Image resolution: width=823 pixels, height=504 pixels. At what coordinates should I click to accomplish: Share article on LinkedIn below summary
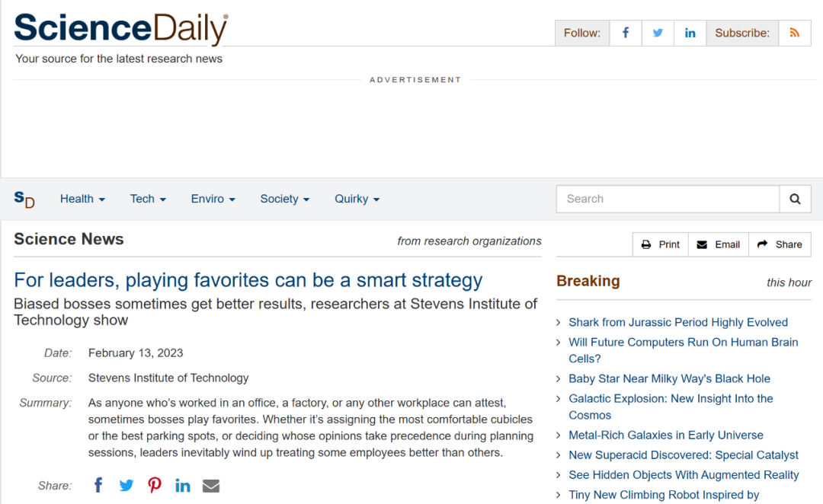pyautogui.click(x=183, y=485)
